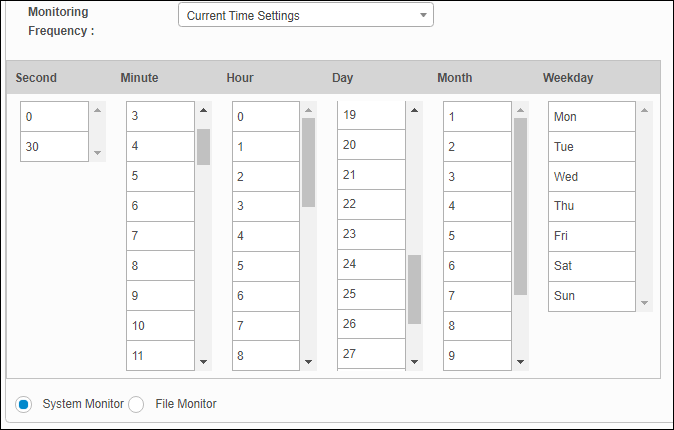Screen dimensions: 674x430
Task: Choose 30 in the Second list
Action: (54, 147)
